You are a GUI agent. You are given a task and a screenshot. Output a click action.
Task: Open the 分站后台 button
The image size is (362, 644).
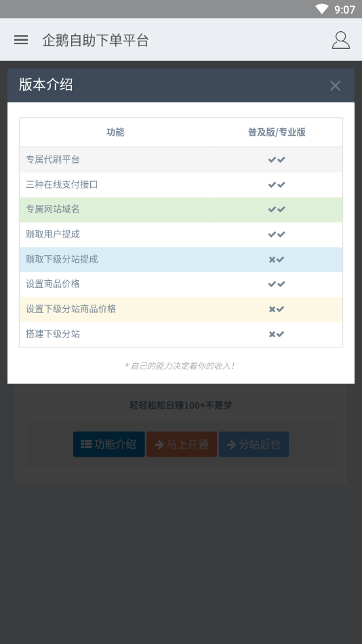[x=254, y=444]
